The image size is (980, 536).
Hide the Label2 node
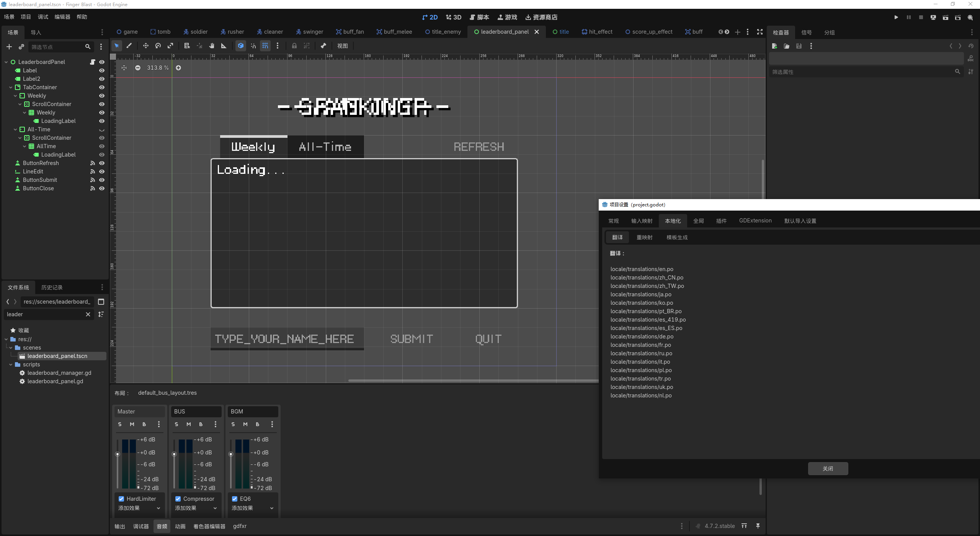[x=102, y=79]
